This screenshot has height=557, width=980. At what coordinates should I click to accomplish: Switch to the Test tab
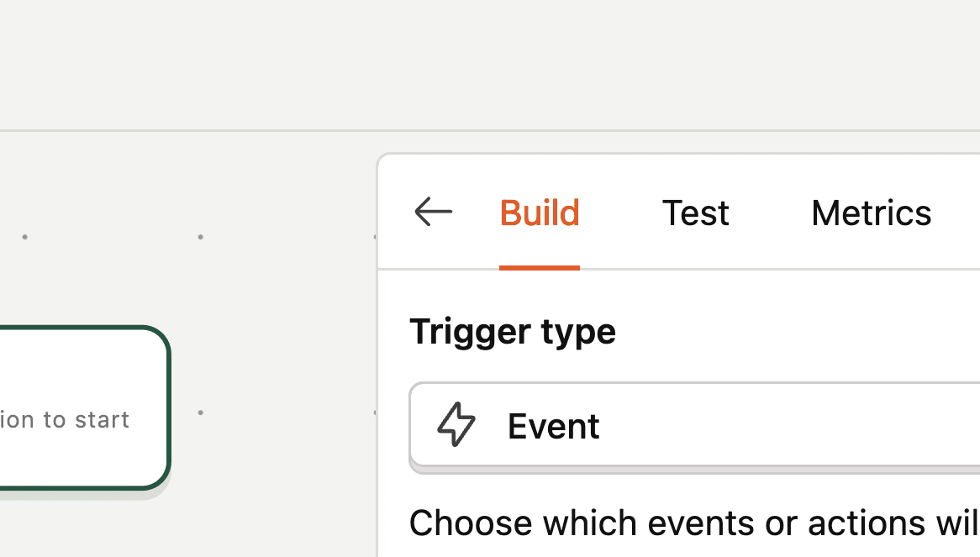(695, 213)
